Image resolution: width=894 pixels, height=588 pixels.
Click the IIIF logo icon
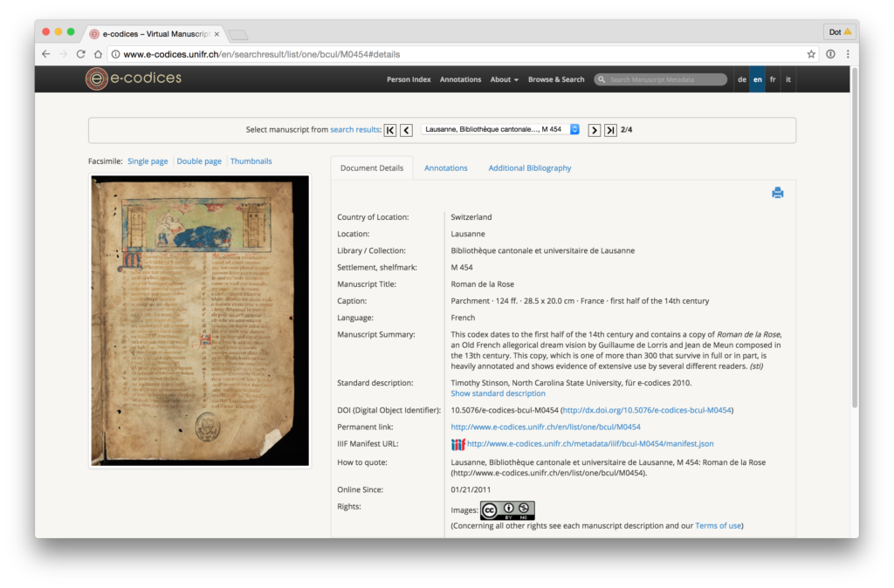click(x=457, y=444)
